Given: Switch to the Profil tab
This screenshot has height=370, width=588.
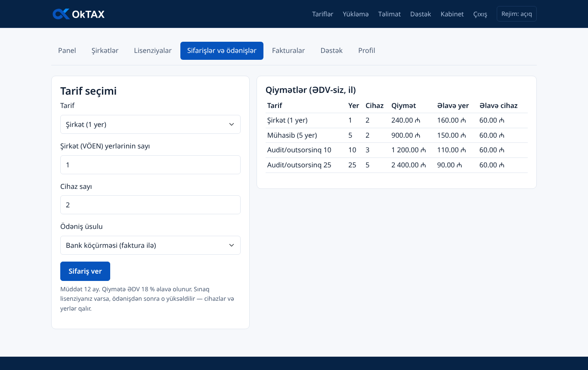Looking at the screenshot, I should (x=367, y=51).
